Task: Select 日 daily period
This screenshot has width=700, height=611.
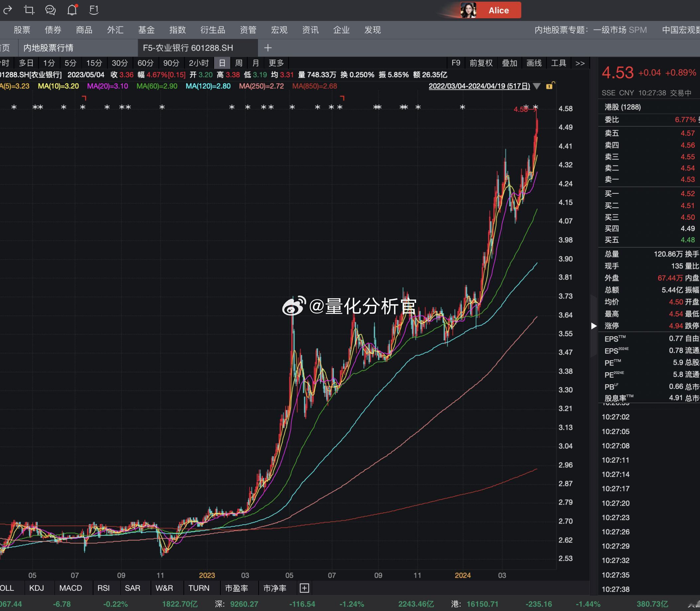Action: [222, 63]
